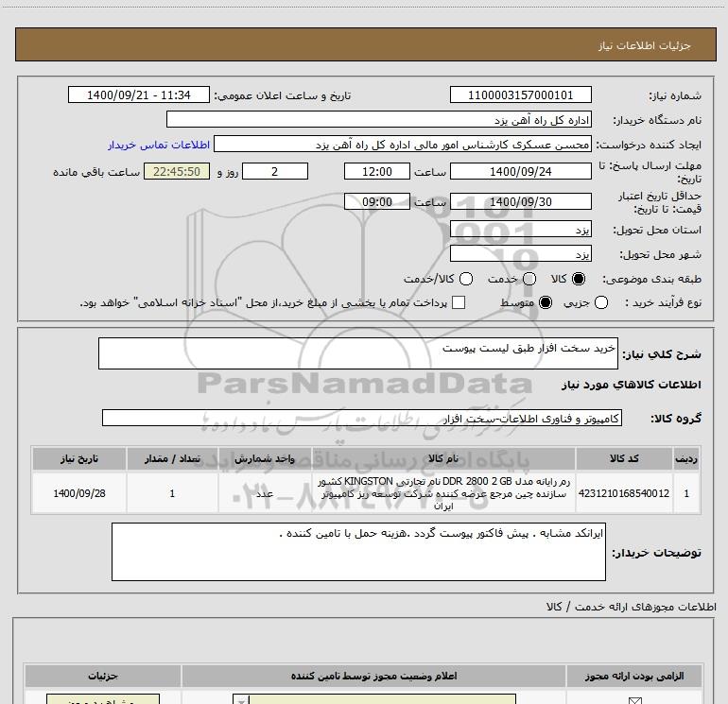Click product code 4231210168540012
This screenshot has height=704, width=728.
624,493
